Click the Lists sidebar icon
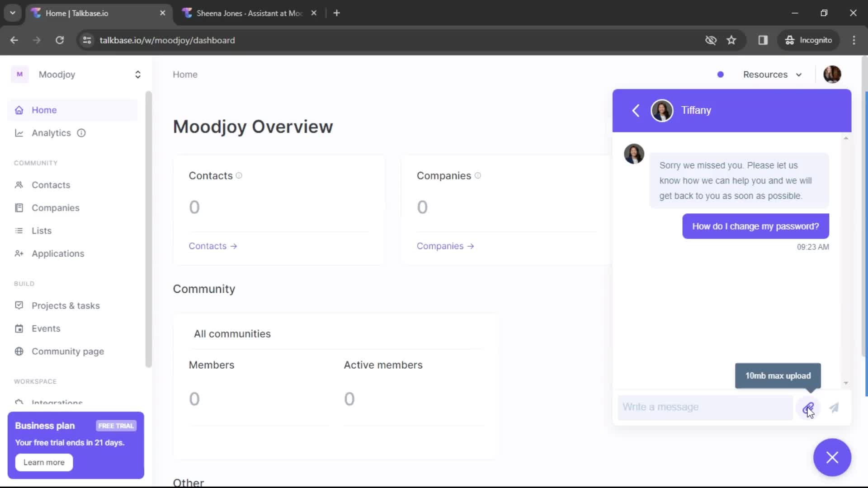Viewport: 868px width, 488px height. click(19, 230)
